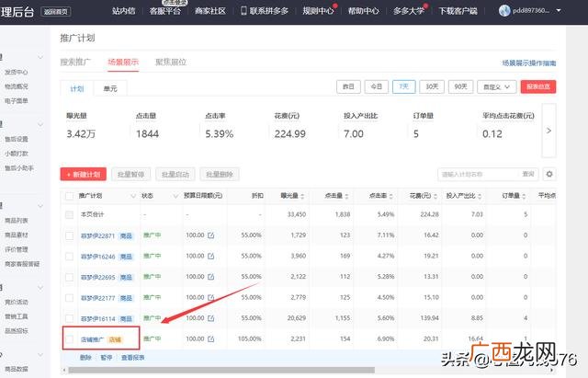Open 多多大学 in the top navigation
The width and height of the screenshot is (588, 378).
tap(409, 11)
